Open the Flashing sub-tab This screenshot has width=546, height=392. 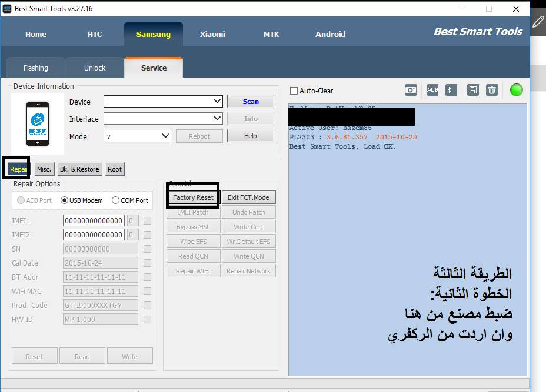36,68
